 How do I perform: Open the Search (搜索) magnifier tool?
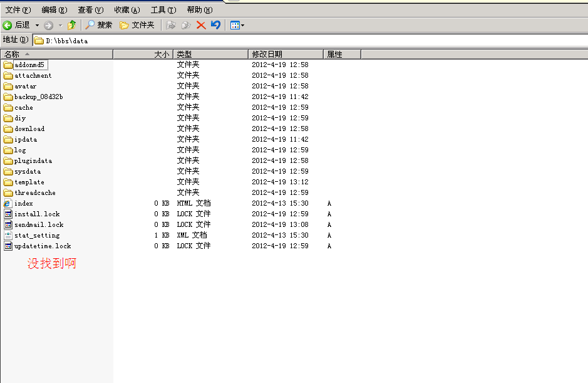point(98,25)
